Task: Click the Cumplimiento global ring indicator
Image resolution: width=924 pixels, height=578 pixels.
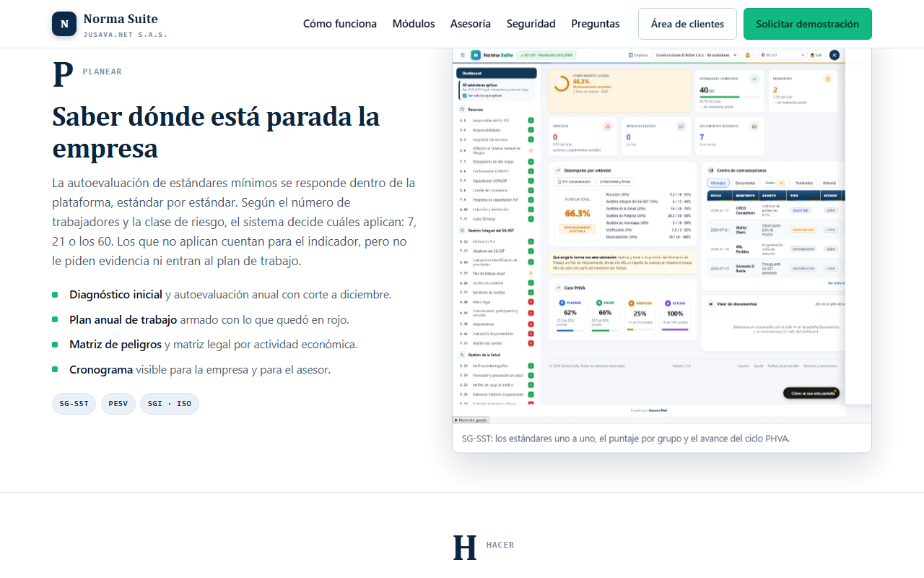Action: point(561,84)
